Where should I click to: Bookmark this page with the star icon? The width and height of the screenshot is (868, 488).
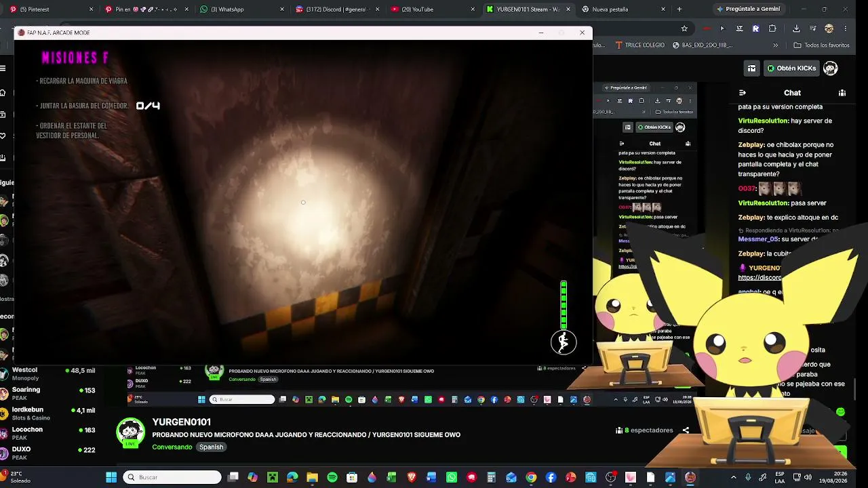pyautogui.click(x=684, y=28)
